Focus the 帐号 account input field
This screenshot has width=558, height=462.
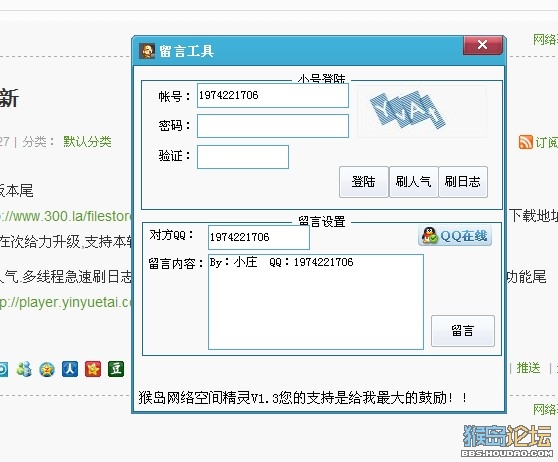click(273, 95)
